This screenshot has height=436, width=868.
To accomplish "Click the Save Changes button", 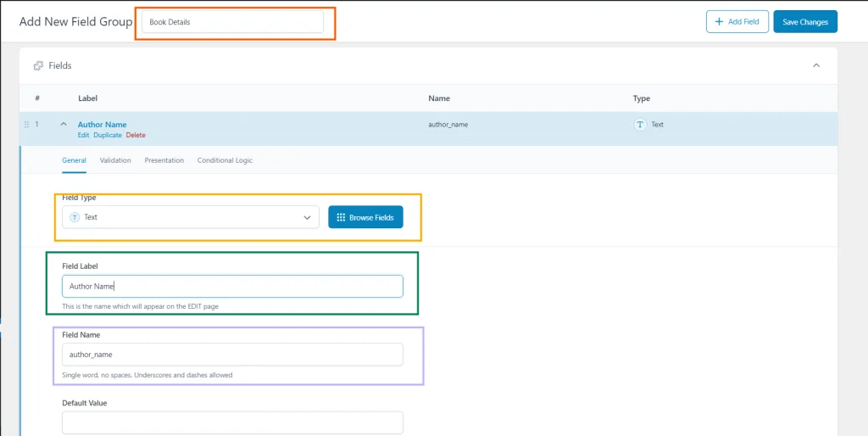I will click(805, 21).
